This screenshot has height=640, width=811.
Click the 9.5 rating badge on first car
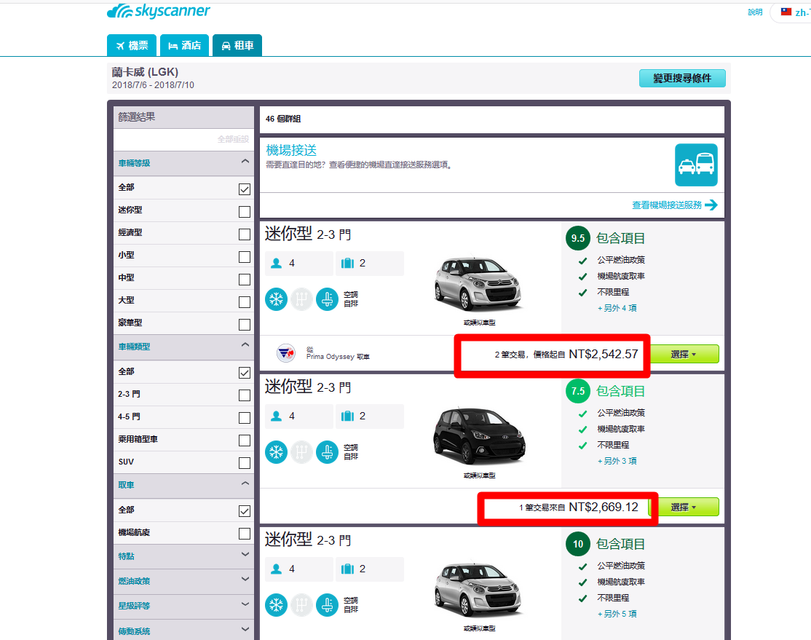tap(577, 239)
